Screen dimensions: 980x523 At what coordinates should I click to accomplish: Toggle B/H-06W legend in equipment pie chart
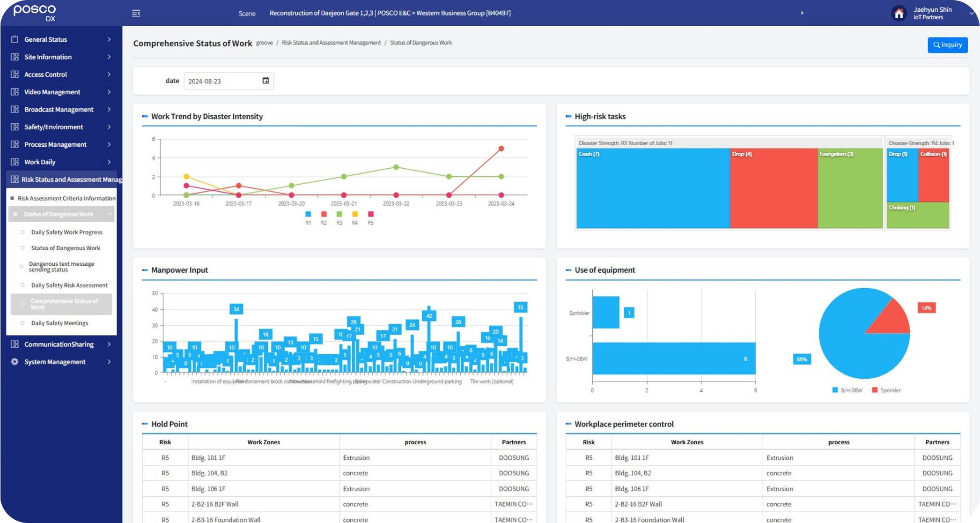(x=847, y=390)
